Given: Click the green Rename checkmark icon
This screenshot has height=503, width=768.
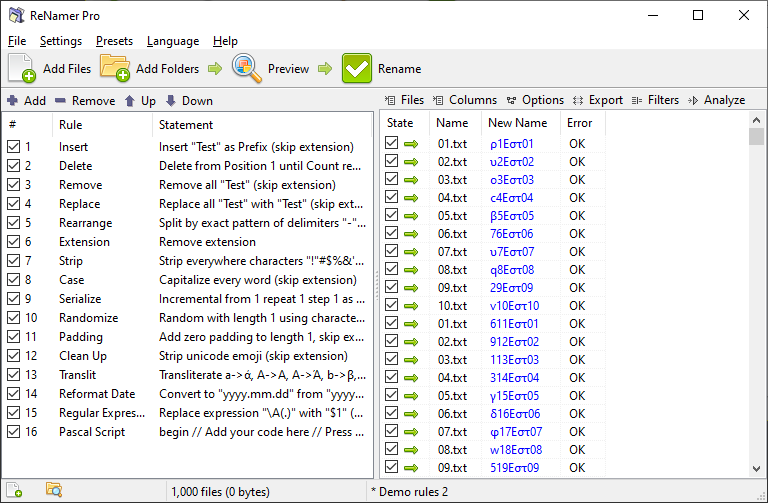Looking at the screenshot, I should [x=357, y=69].
